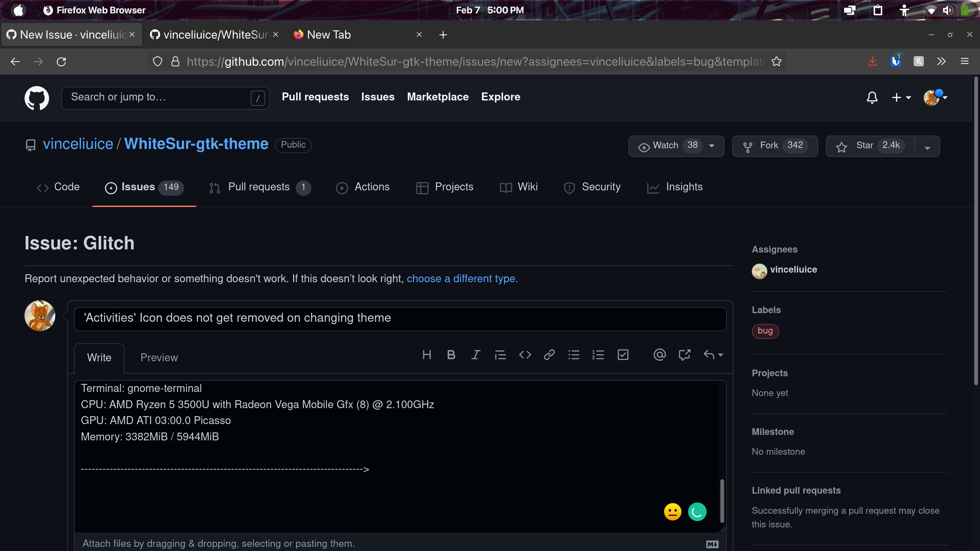Open a new browser tab
The image size is (980, 551).
tap(443, 35)
